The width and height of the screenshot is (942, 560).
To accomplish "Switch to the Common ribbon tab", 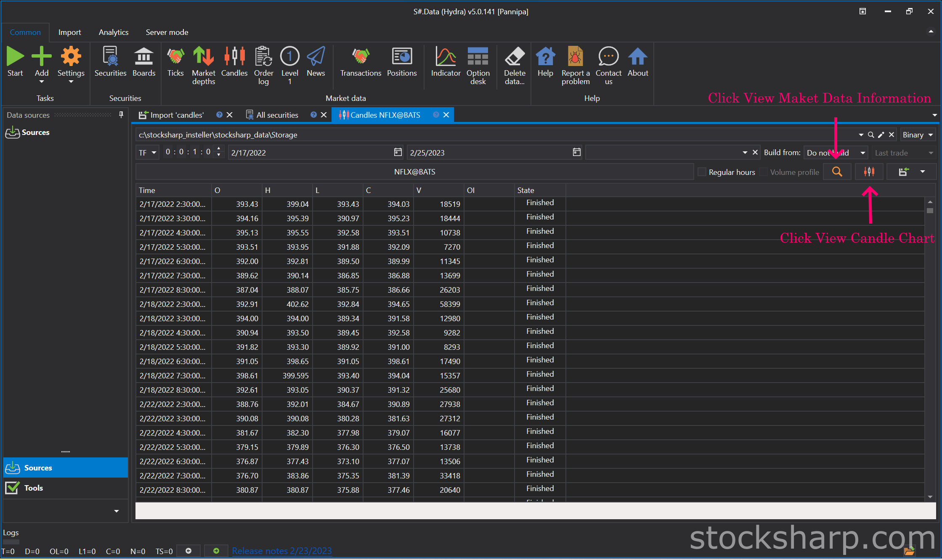I will pos(25,32).
